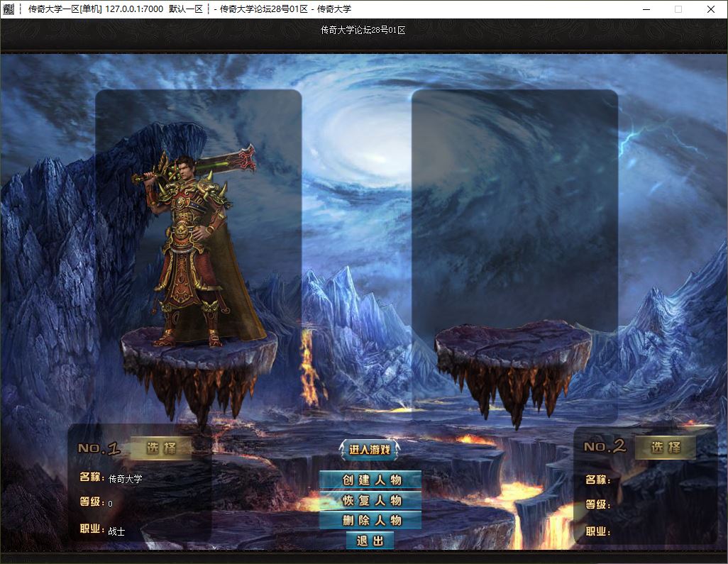Screen dimensions: 728x564
Task: Click the 战士 class text in slot one
Action: (x=116, y=531)
